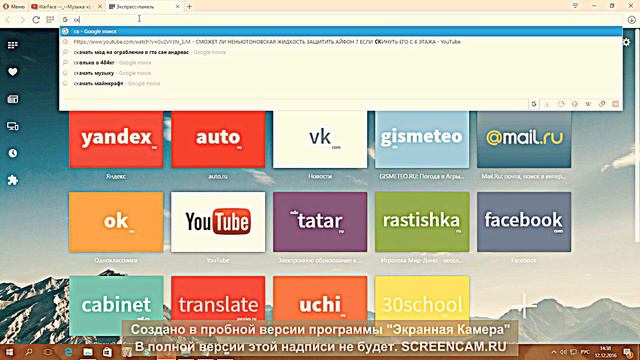Open a new tab with plus button
The width and height of the screenshot is (640, 360).
[x=189, y=7]
